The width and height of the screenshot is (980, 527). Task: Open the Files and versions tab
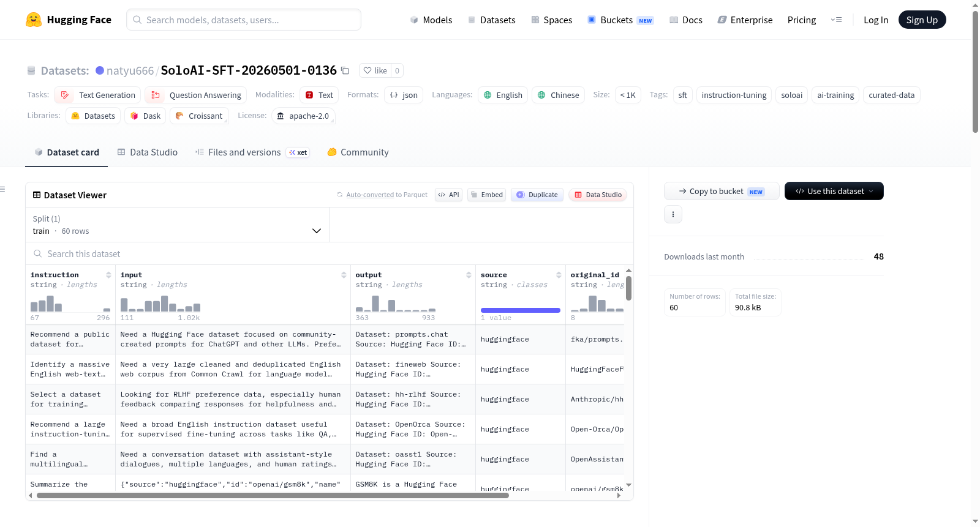coord(252,152)
